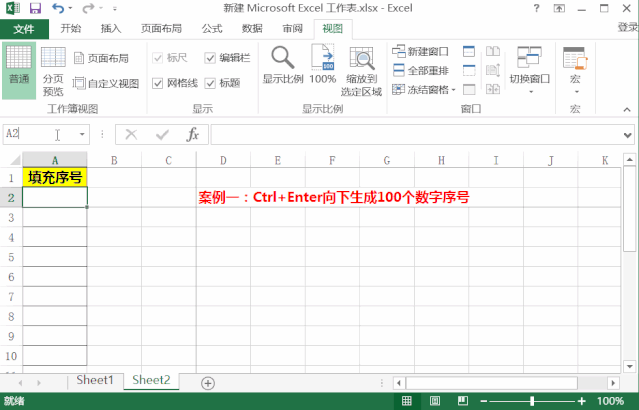639x410 pixels.
Task: Click the Name Box showing A2
Action: [39, 134]
